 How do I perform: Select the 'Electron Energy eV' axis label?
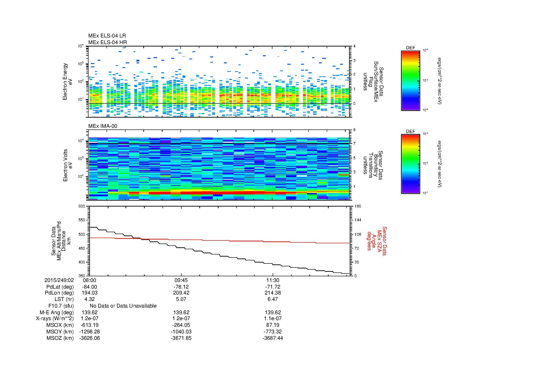tap(67, 82)
